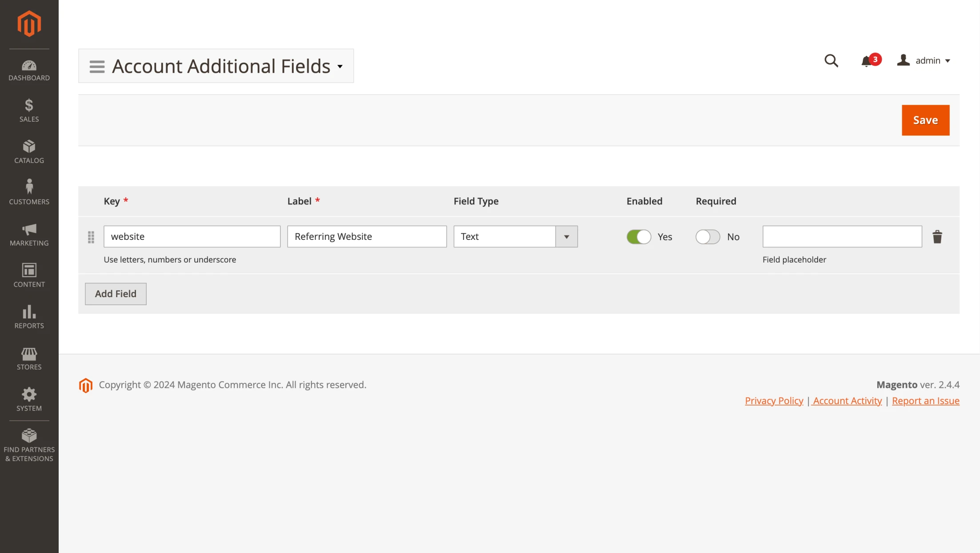Turn on the Required toggle

pyautogui.click(x=708, y=237)
